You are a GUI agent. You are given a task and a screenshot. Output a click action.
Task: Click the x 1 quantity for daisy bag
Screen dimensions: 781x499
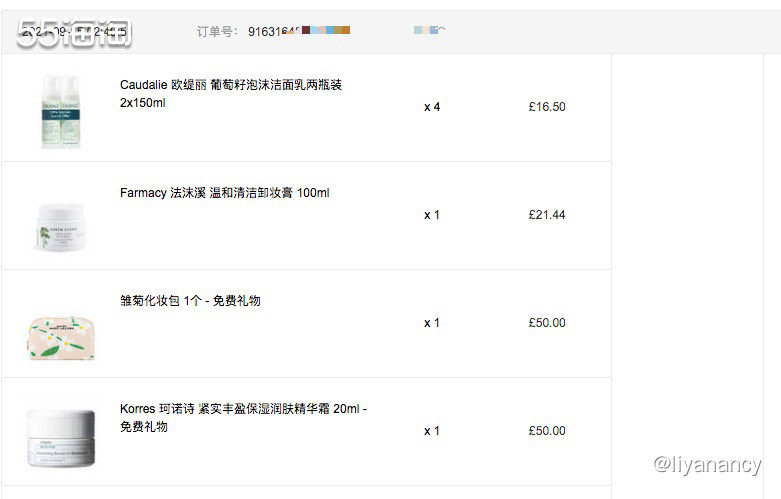[432, 323]
